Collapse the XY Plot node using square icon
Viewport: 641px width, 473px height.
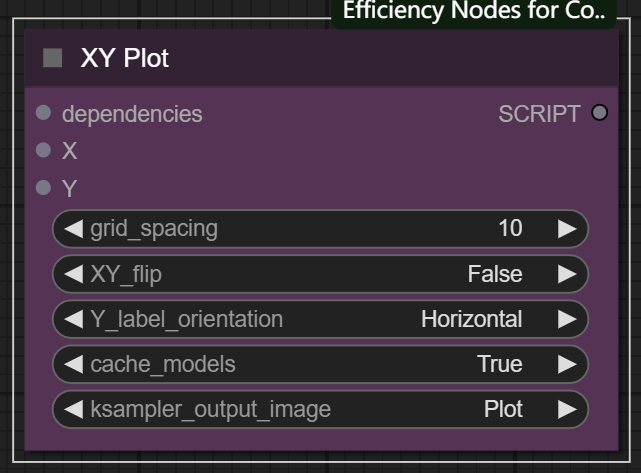coord(53,58)
